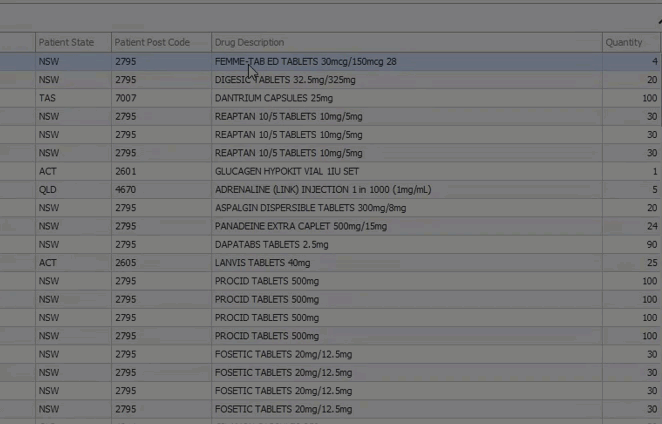Select the FEMME-TAB ED TABLETS row

(330, 62)
